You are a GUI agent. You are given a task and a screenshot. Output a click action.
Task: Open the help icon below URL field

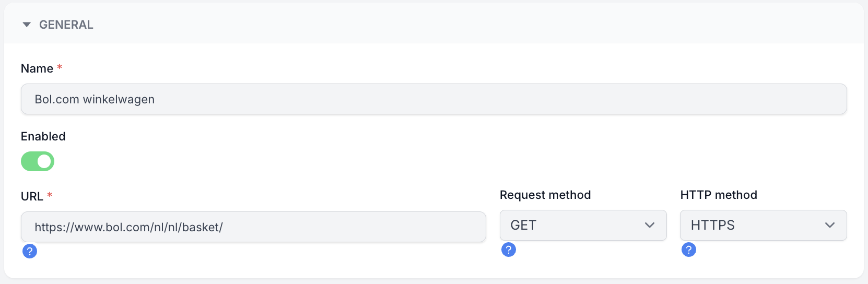tap(30, 251)
